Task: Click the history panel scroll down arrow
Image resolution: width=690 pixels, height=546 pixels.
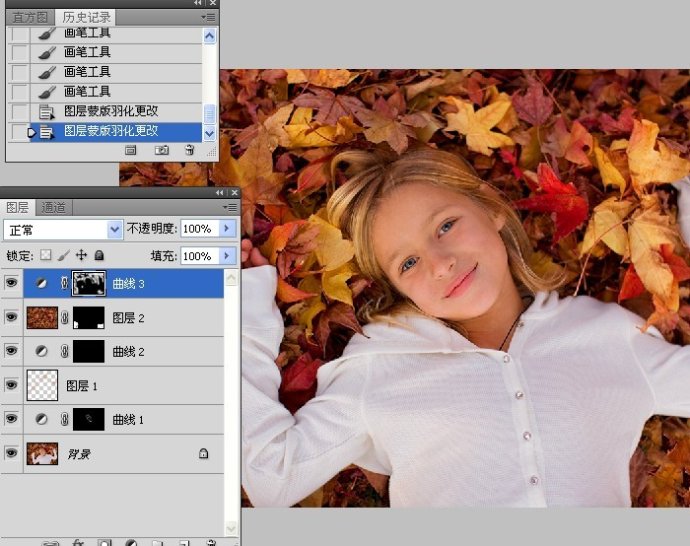Action: click(x=209, y=133)
